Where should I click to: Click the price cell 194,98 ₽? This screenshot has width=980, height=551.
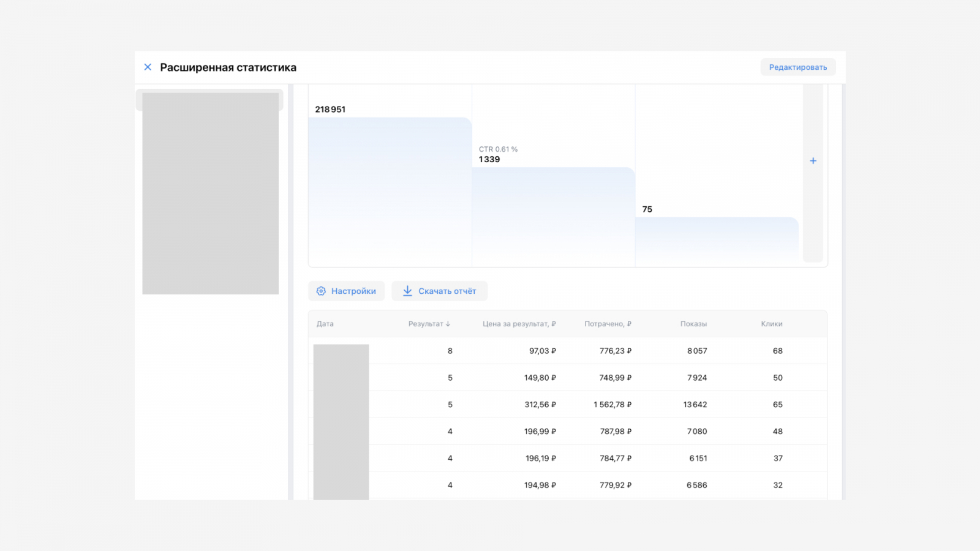[540, 485]
